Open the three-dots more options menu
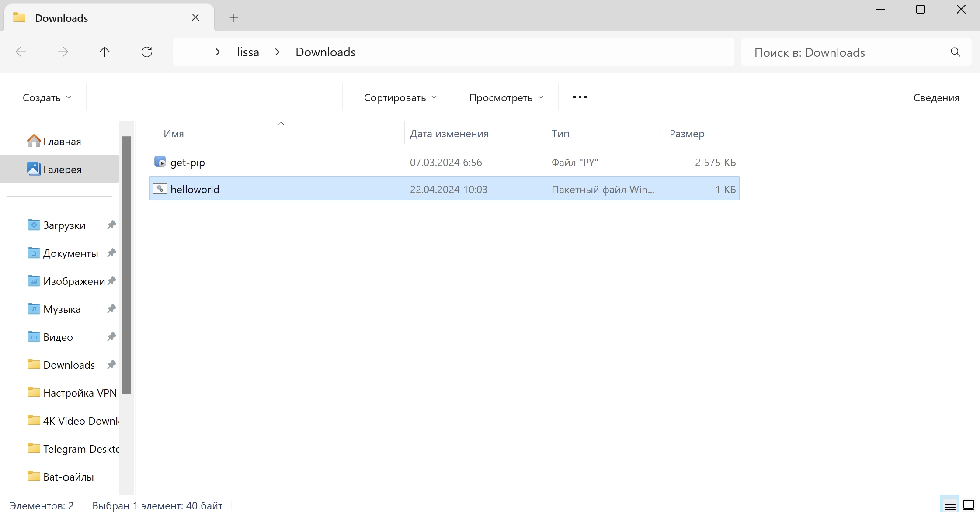Screen dimensions: 980x512 pos(580,97)
